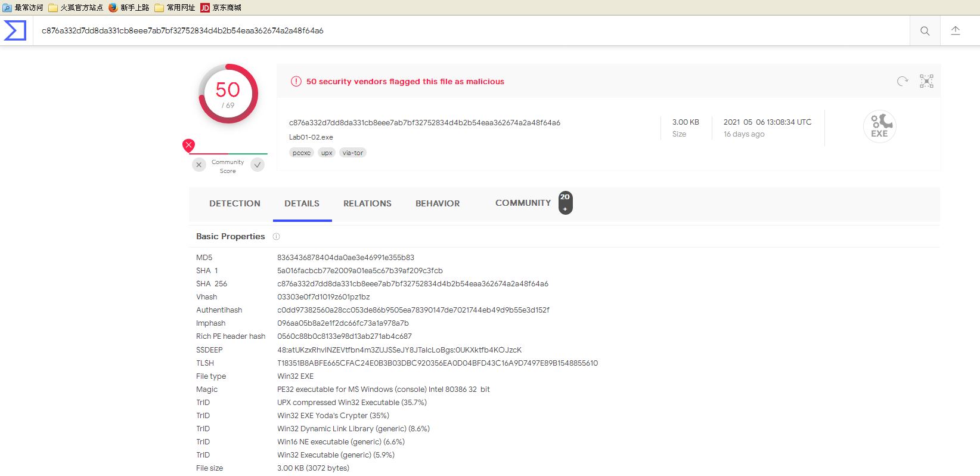Select the DETAILS tab

pos(302,203)
